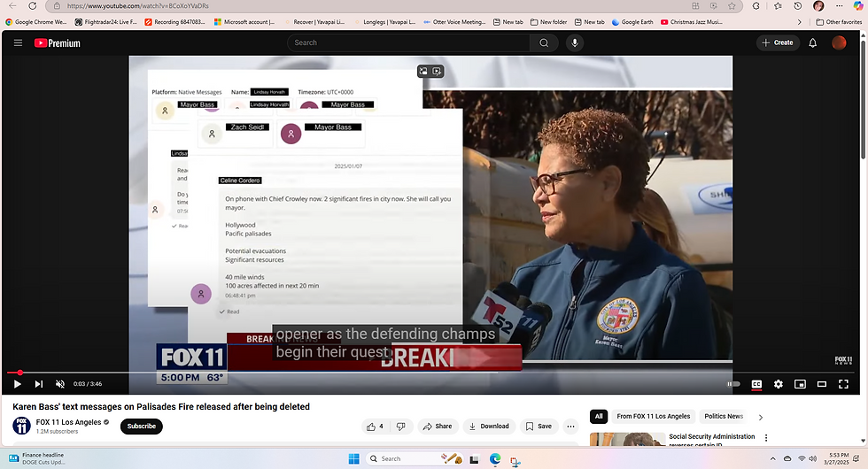Go back in the browser
Screen dimensions: 868x469
coord(12,5)
